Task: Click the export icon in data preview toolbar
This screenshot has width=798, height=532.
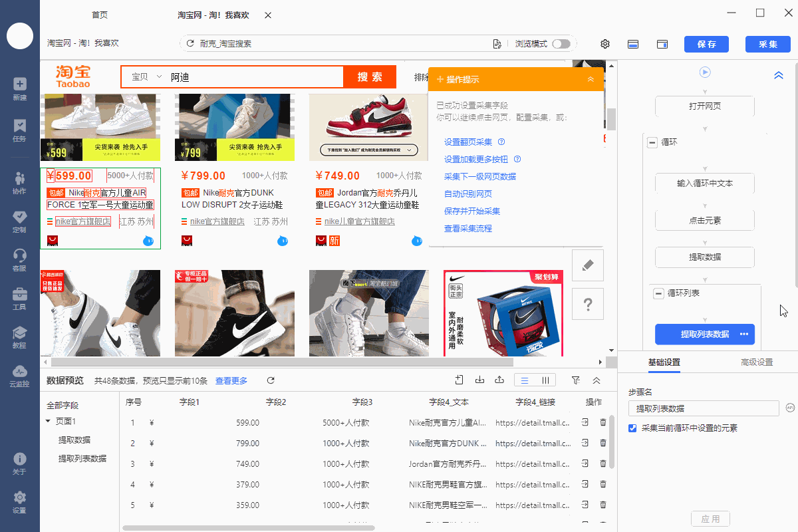Action: 499,380
